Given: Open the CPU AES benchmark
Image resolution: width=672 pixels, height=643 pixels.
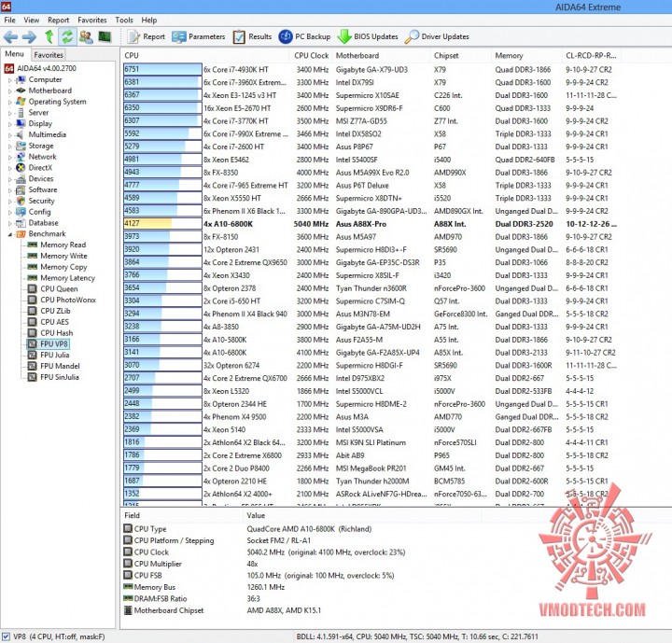Looking at the screenshot, I should (x=54, y=322).
